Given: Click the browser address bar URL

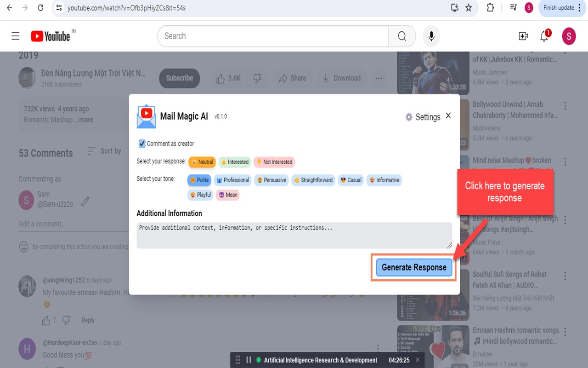Looking at the screenshot, I should [x=126, y=8].
